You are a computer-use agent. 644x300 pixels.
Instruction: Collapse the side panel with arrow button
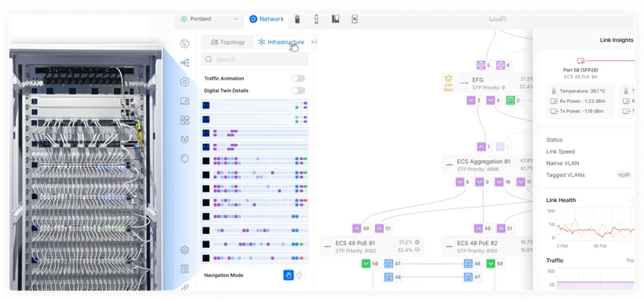[x=314, y=42]
